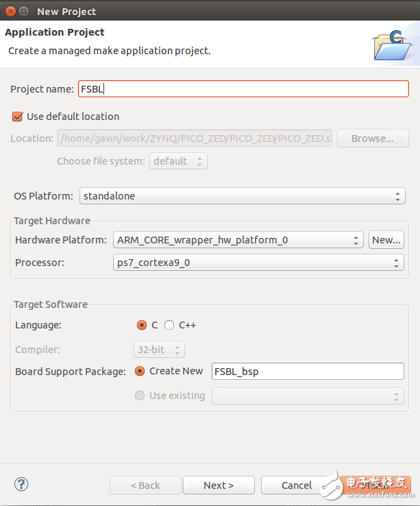Image resolution: width=420 pixels, height=506 pixels.
Task: Click the Browse... location button
Action: click(372, 138)
